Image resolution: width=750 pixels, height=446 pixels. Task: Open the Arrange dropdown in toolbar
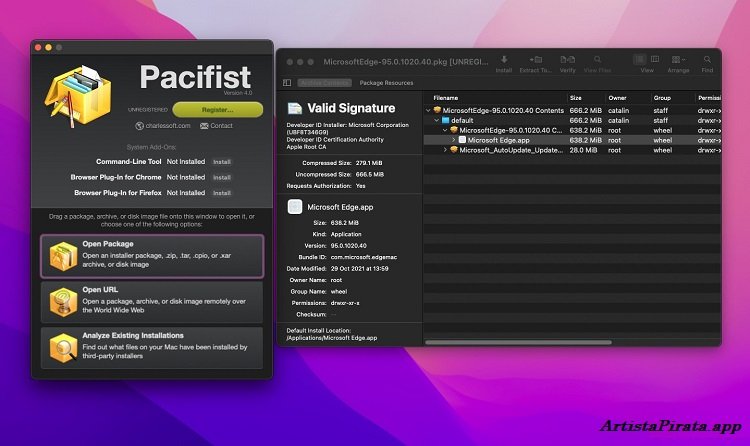point(678,60)
